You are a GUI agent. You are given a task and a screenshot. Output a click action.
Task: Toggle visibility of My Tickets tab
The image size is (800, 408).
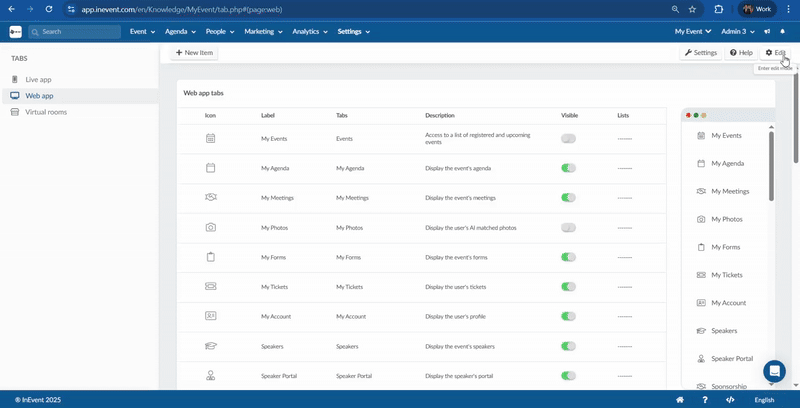(568, 287)
